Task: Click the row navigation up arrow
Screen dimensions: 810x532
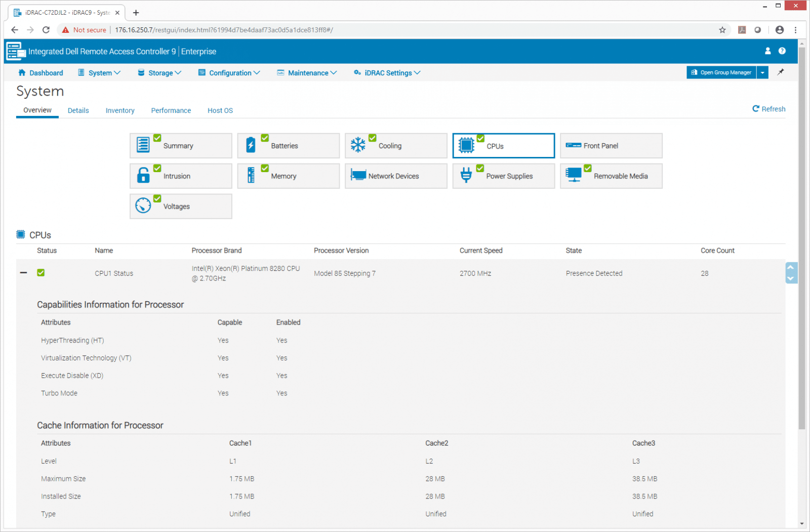Action: coord(791,267)
